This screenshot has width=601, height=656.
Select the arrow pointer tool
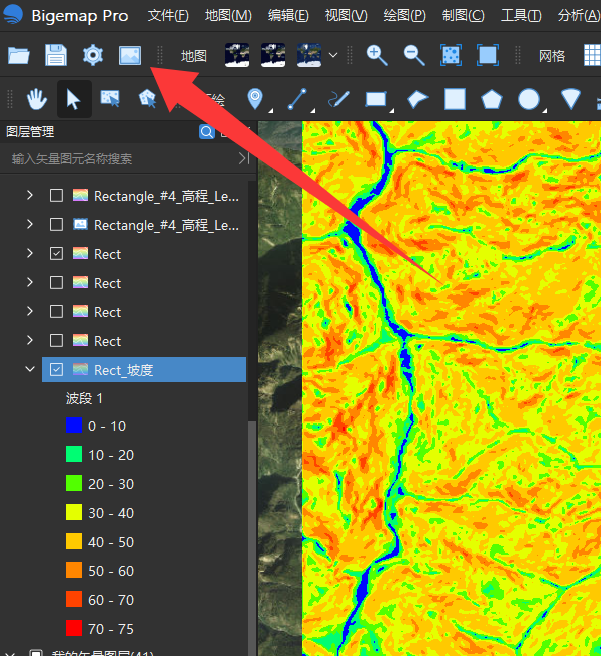coord(74,100)
